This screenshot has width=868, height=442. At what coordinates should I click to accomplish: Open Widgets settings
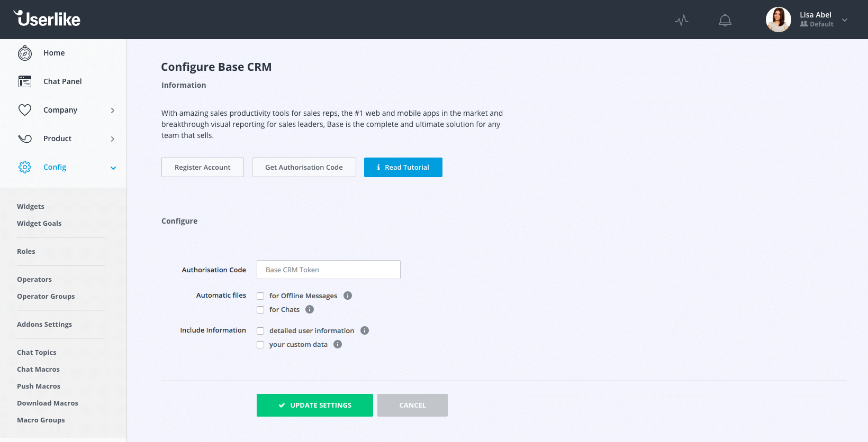click(x=31, y=206)
